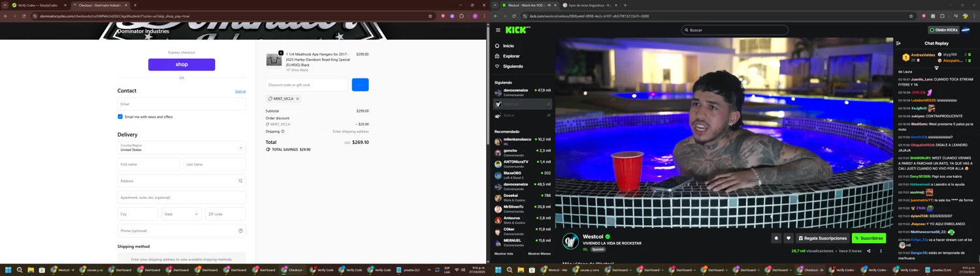Image resolution: width=980 pixels, height=276 pixels.
Task: Reload the Dominator checkout page
Action: 24,16
